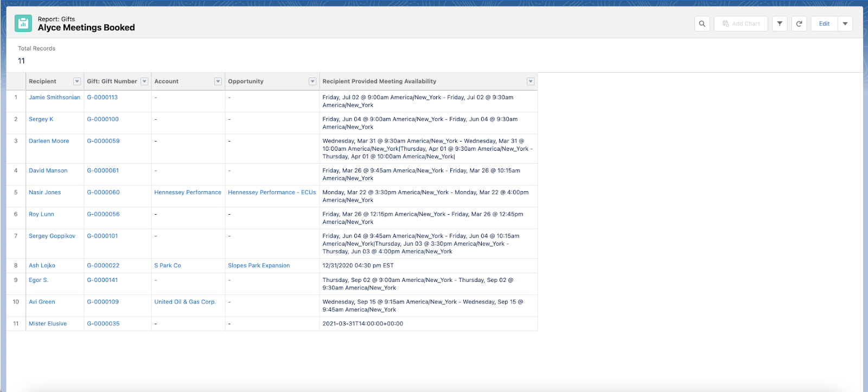Open gift number G-0000060
This screenshot has width=868, height=392.
point(104,192)
